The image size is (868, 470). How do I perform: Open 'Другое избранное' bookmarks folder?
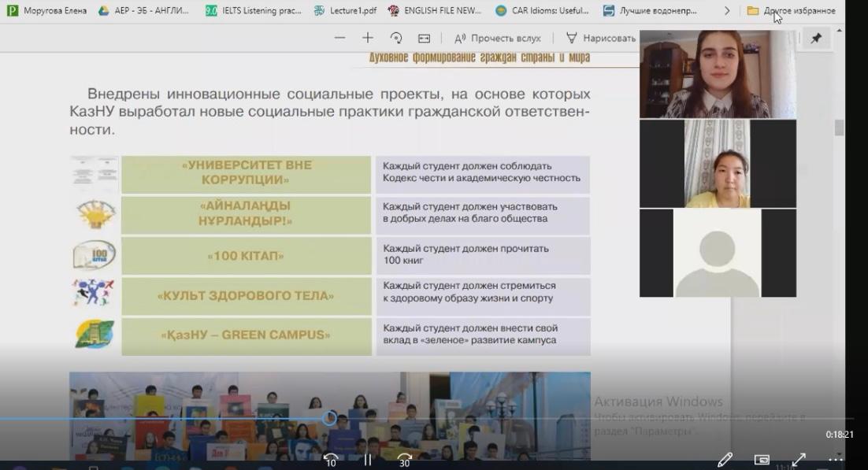point(791,10)
